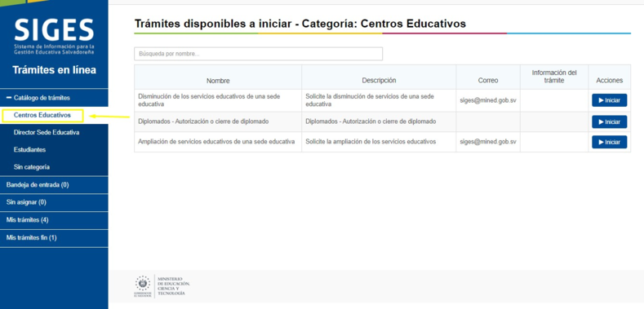
Task: Click the email in the Disminución row
Action: [488, 100]
